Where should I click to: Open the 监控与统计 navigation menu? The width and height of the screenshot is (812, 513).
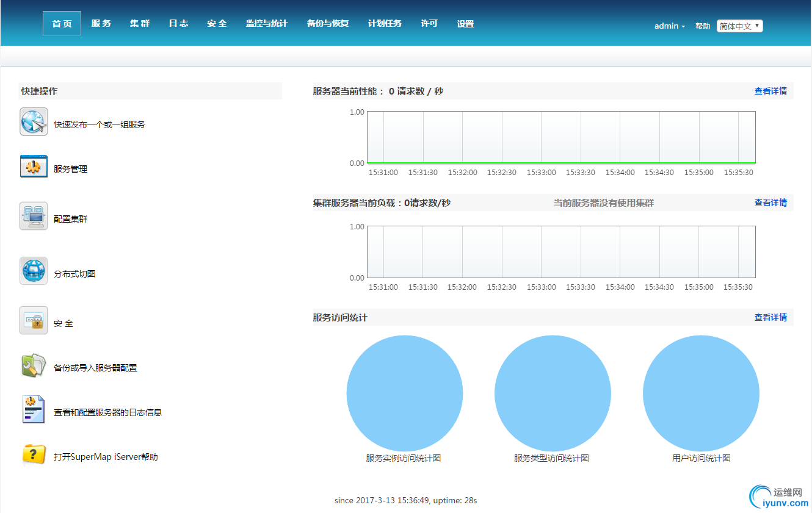[267, 23]
